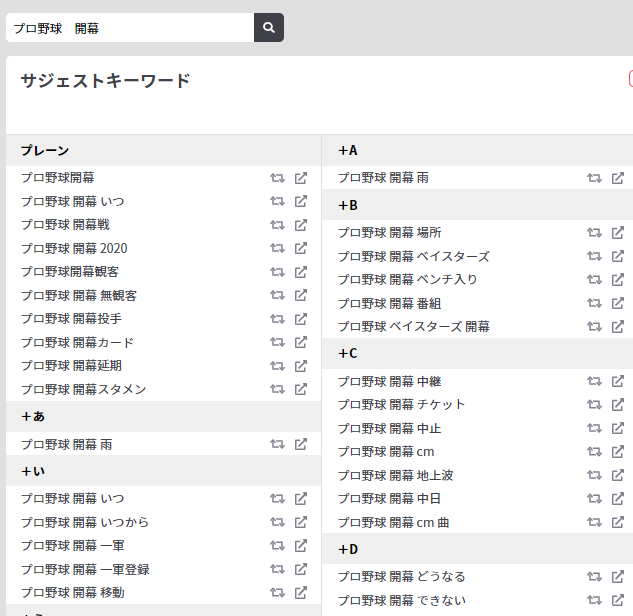Click re-search icon for プロ野球 開幕 場所
Screen dimensions: 633x616
(594, 233)
